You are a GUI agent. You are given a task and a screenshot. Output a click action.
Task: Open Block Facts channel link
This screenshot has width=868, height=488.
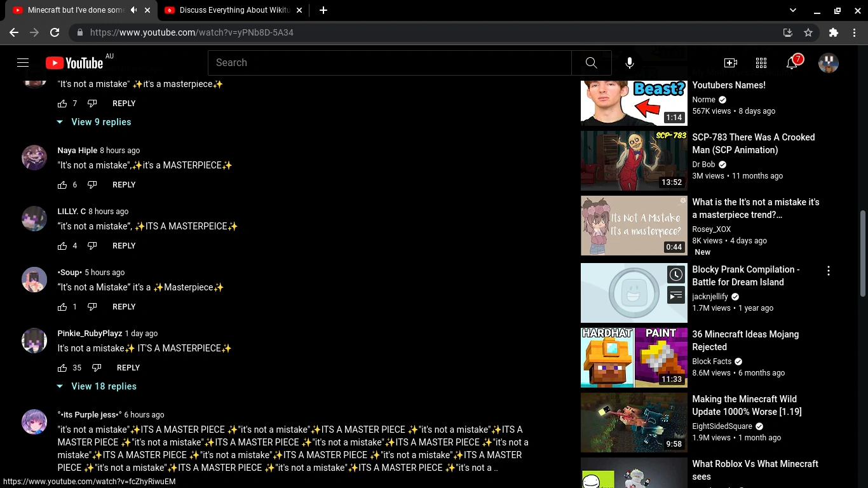[712, 362]
